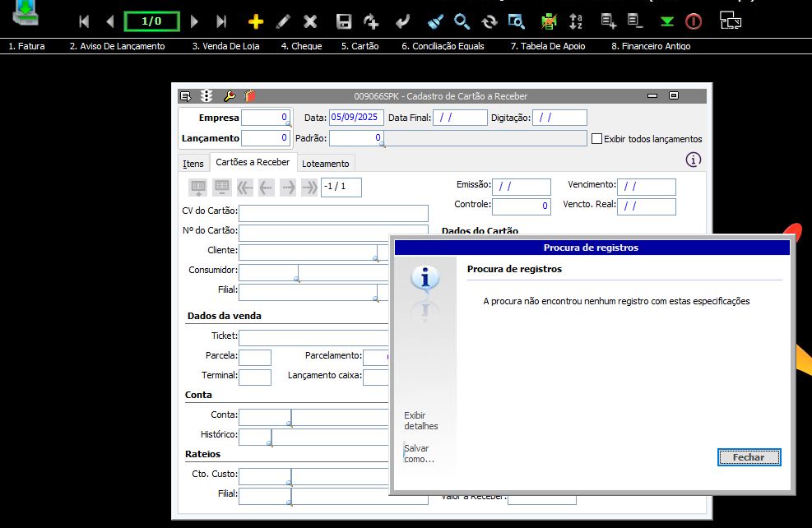
Task: Enable Exibir todos lançamentos checkbox
Action: (x=596, y=139)
